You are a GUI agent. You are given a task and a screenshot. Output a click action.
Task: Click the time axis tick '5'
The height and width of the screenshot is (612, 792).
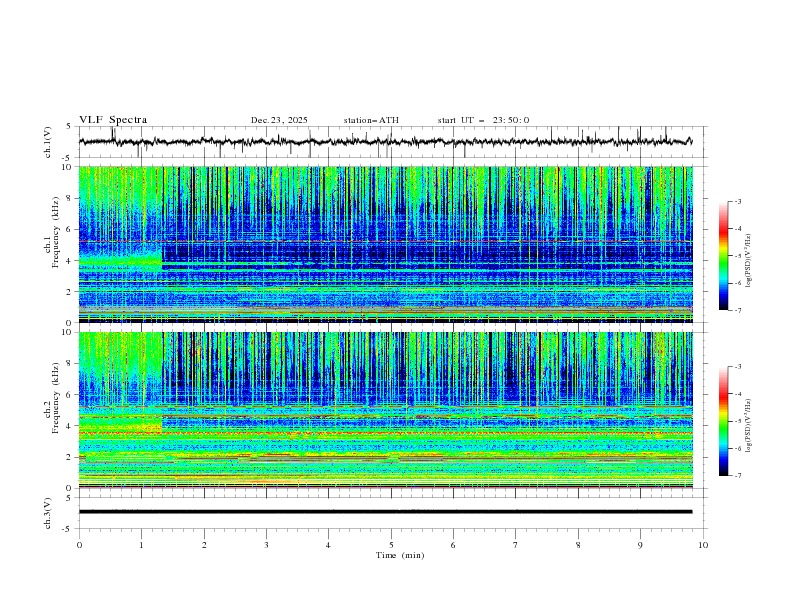[391, 545]
